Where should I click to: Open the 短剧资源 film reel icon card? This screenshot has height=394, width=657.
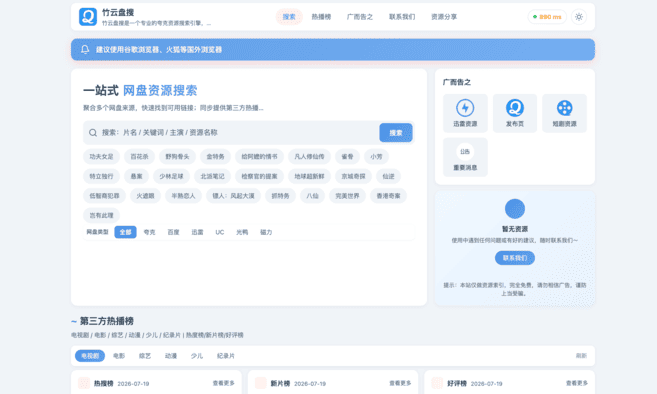(x=564, y=113)
